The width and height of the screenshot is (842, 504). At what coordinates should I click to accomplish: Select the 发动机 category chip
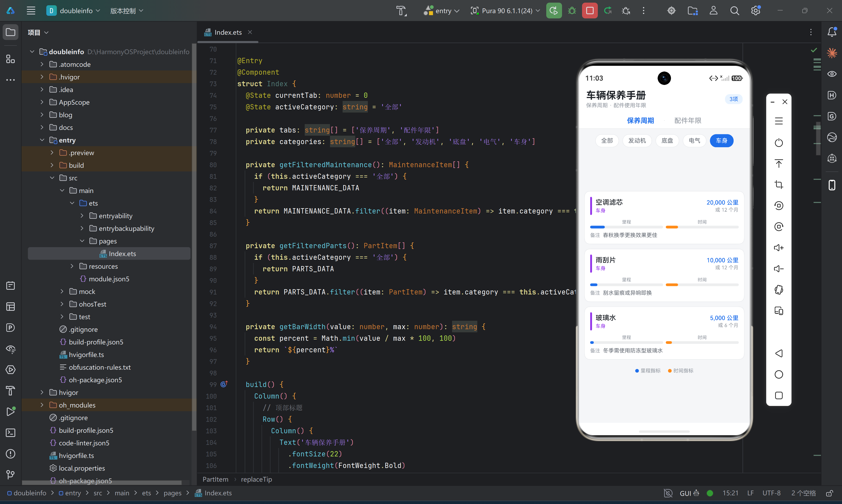click(x=637, y=141)
